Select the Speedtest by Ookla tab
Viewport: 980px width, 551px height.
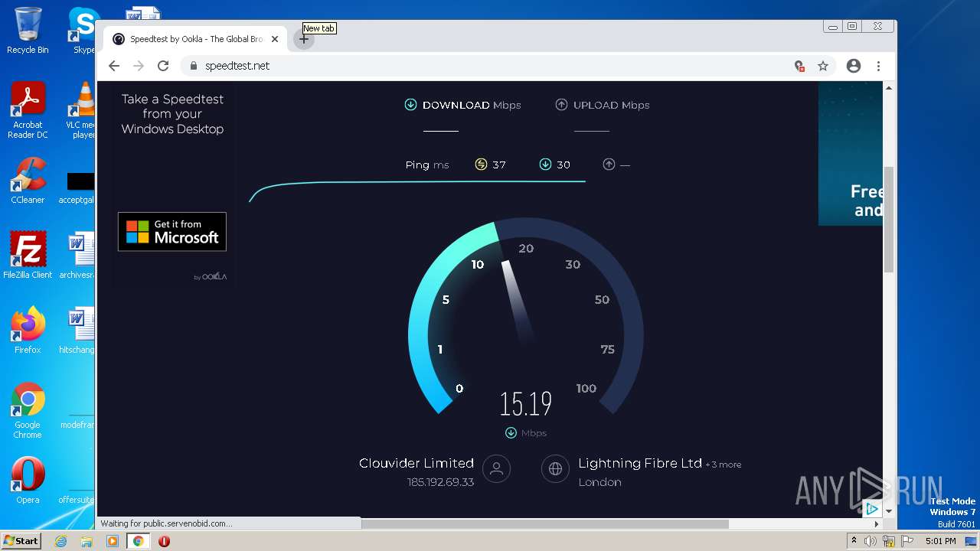pos(196,39)
